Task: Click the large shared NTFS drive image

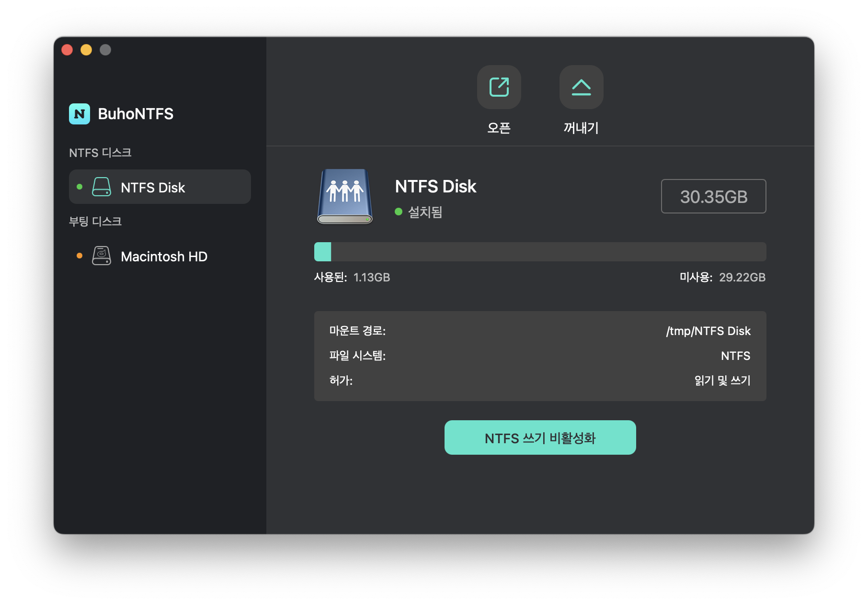Action: pos(345,196)
